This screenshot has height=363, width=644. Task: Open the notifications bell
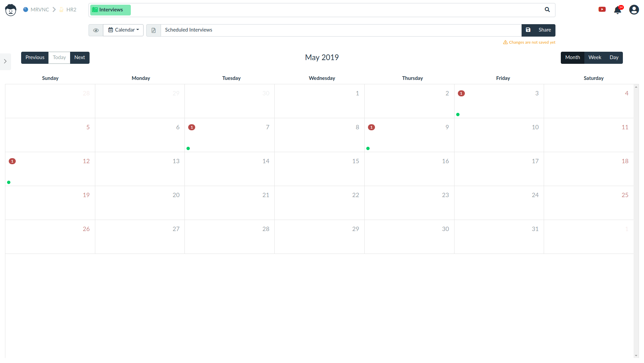[x=618, y=10]
